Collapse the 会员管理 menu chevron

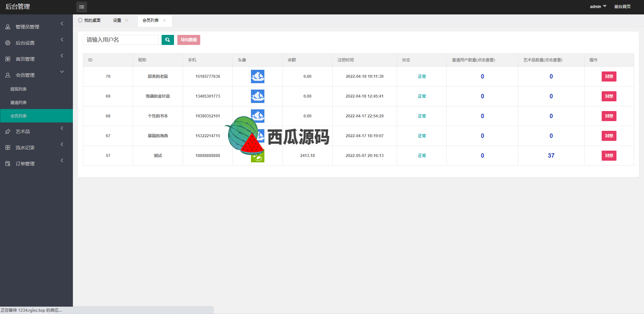(x=62, y=72)
